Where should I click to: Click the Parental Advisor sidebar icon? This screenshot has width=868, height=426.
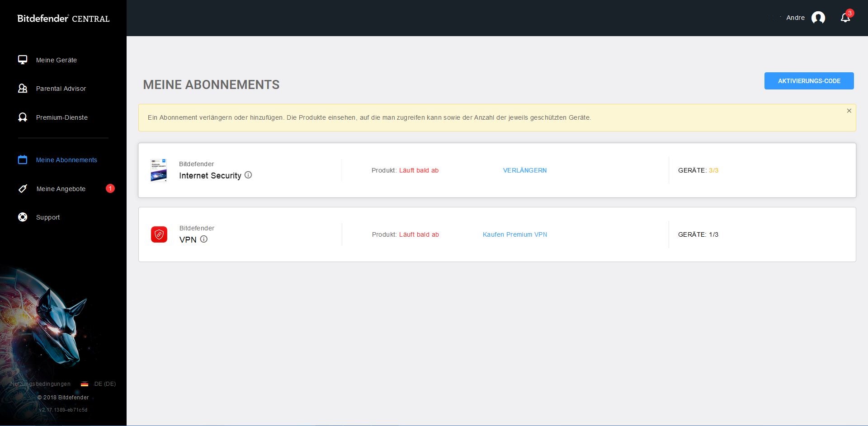tap(23, 89)
